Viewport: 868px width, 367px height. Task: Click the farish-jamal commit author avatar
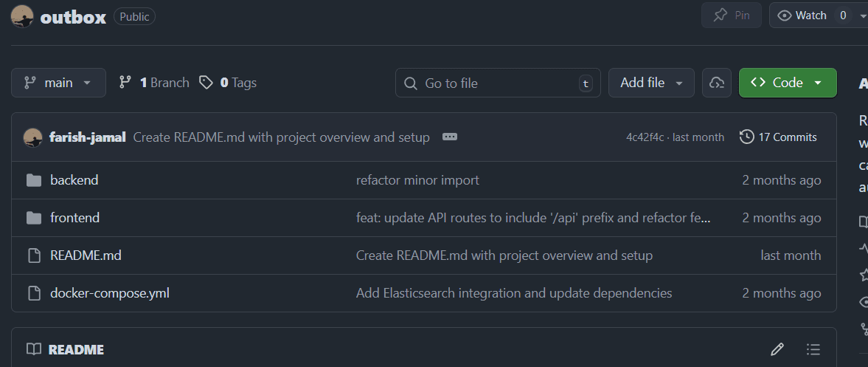(32, 137)
